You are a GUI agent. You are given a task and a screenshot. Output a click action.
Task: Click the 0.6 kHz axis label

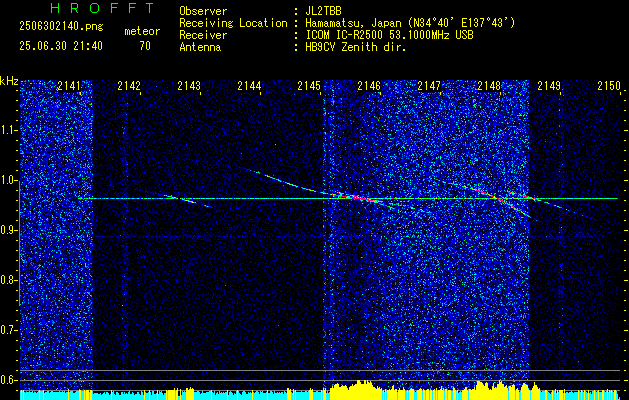9,380
